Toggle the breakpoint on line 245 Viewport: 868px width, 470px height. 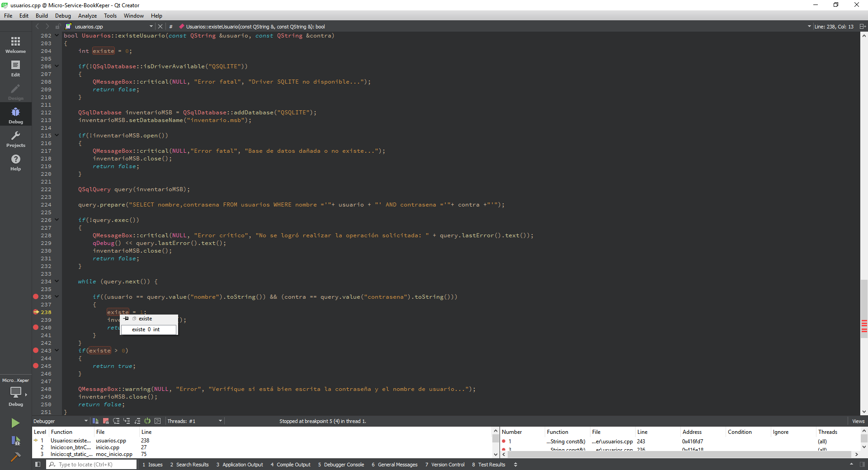36,366
